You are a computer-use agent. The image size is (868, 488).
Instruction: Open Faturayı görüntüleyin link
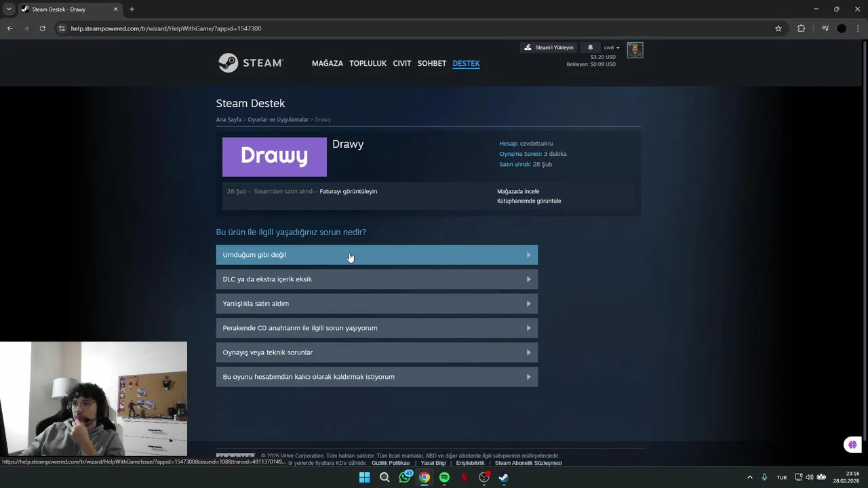coord(349,191)
